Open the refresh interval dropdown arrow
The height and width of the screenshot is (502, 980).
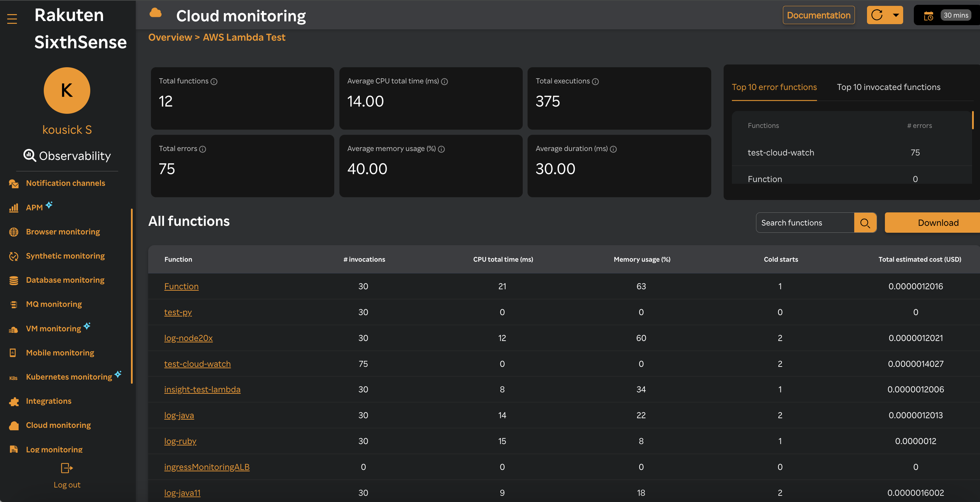click(x=896, y=15)
